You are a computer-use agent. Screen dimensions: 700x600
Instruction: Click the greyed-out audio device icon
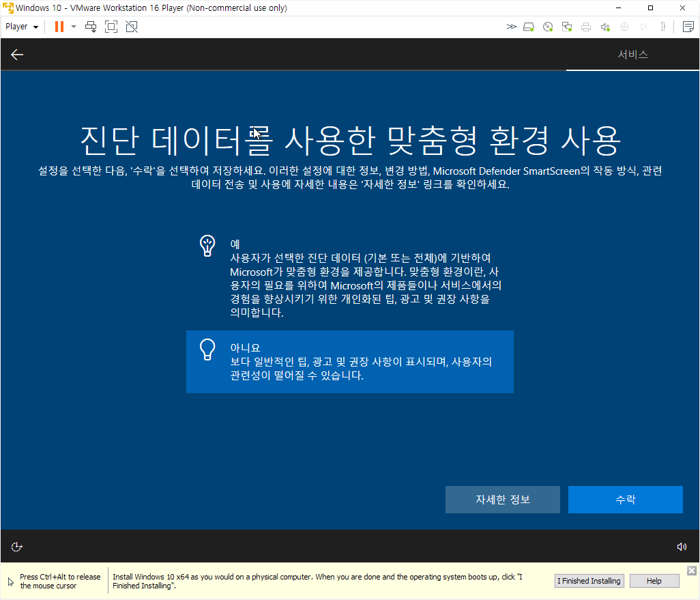pyautogui.click(x=643, y=27)
